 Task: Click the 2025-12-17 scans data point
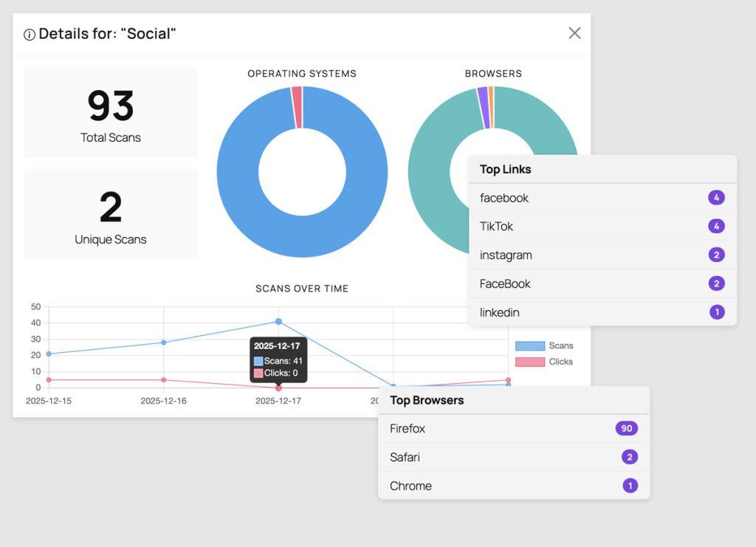coord(278,322)
